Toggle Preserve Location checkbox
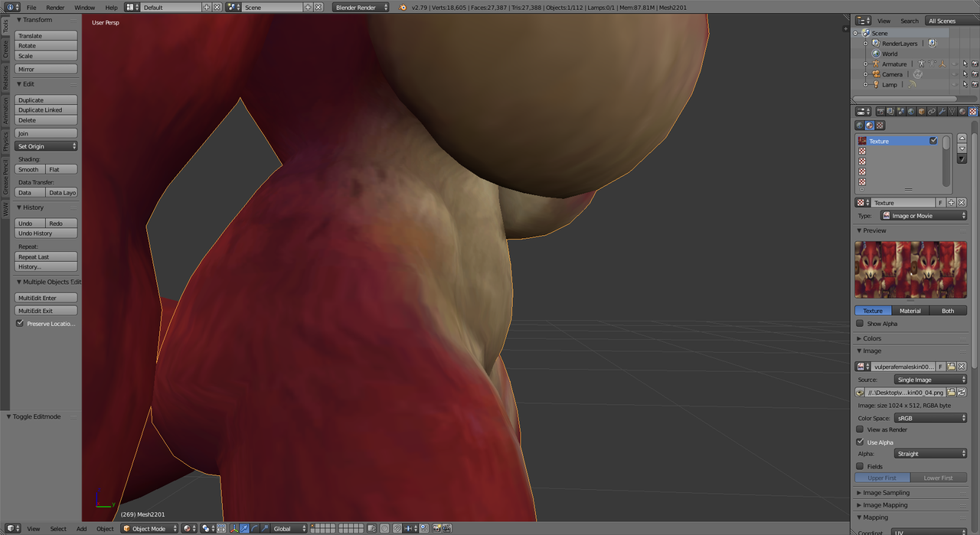 (x=21, y=324)
